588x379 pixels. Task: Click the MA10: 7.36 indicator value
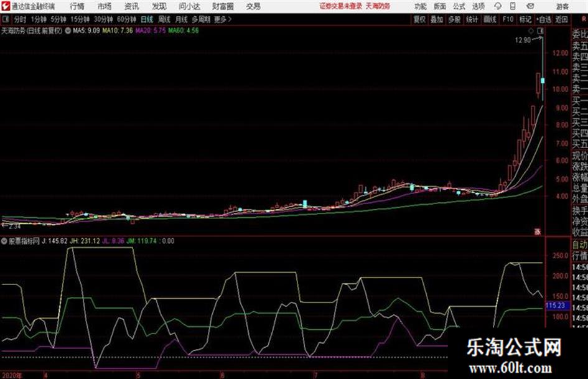click(x=118, y=30)
